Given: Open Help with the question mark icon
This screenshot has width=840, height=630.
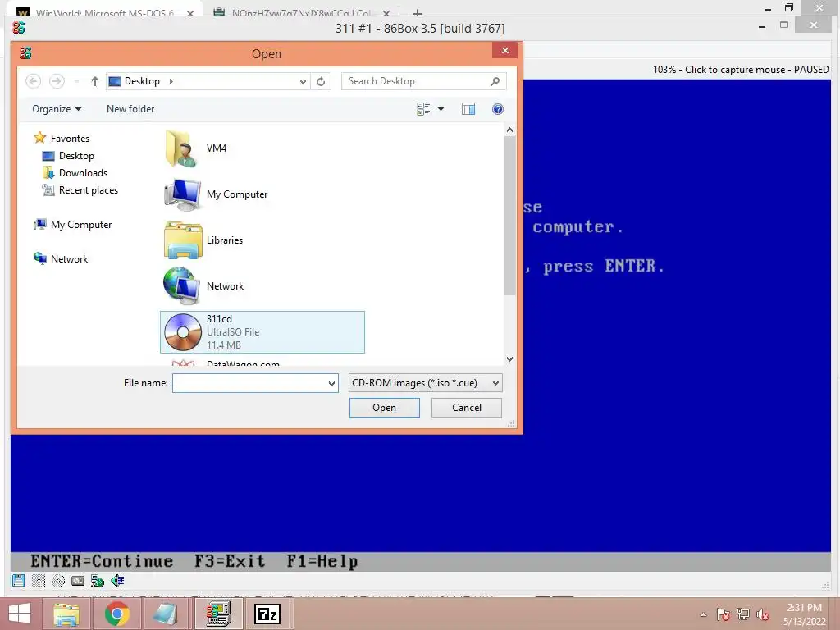Looking at the screenshot, I should point(498,109).
